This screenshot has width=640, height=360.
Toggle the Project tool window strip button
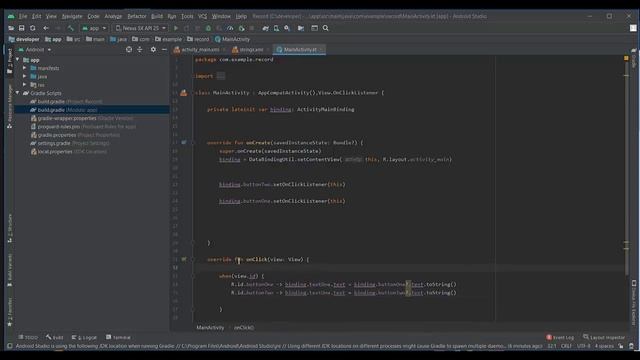[10, 61]
